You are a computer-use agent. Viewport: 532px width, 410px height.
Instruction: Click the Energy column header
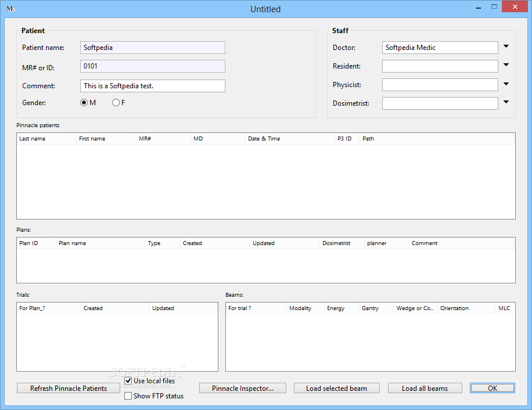342,308
